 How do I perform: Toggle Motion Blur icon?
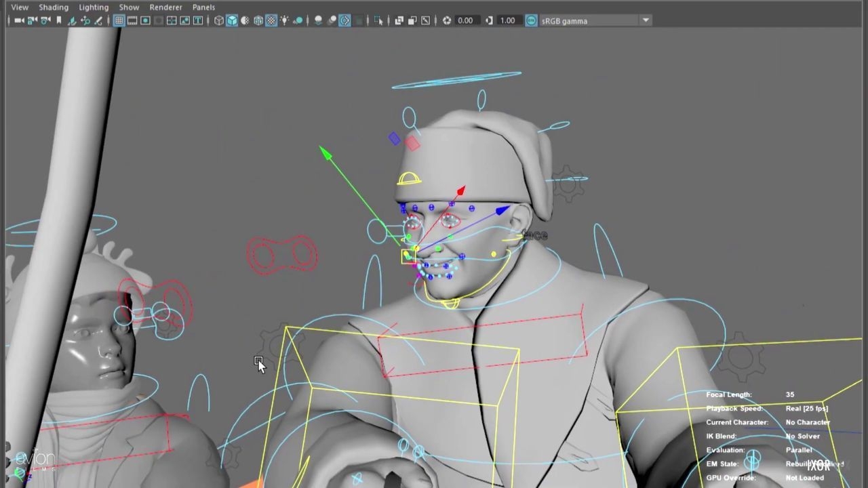332,20
